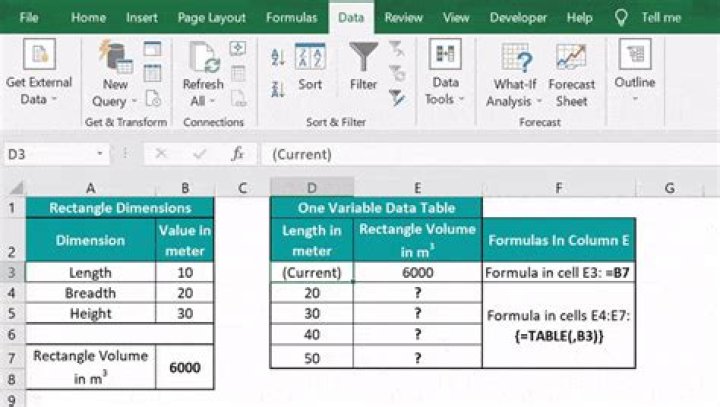
Task: Click the Tell me search box
Action: point(660,18)
